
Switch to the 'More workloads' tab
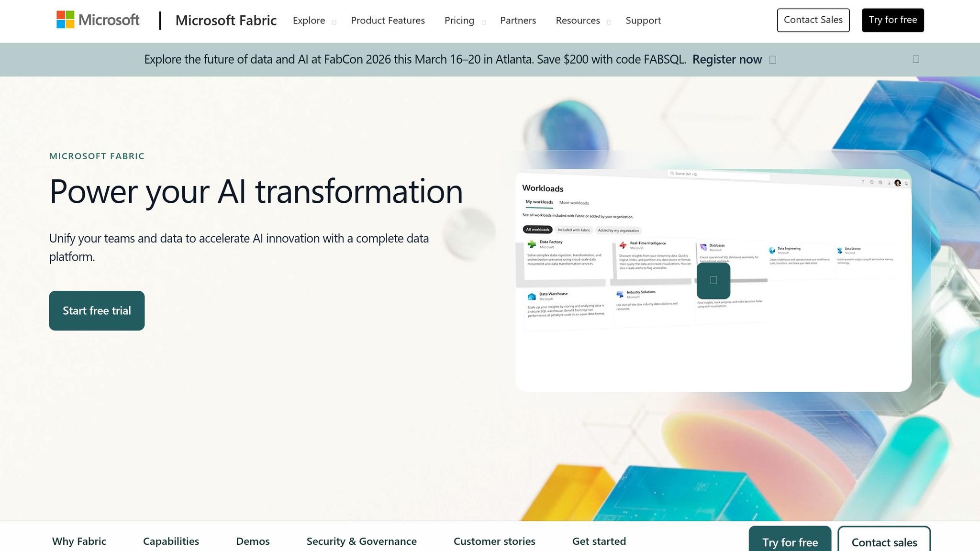[x=574, y=203]
